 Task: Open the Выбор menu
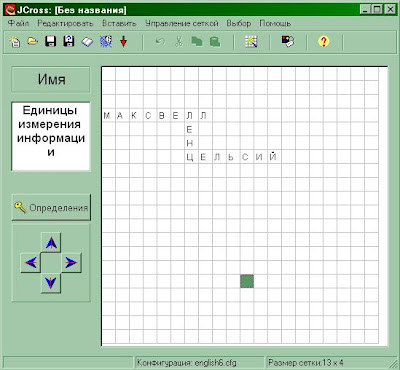(x=239, y=24)
